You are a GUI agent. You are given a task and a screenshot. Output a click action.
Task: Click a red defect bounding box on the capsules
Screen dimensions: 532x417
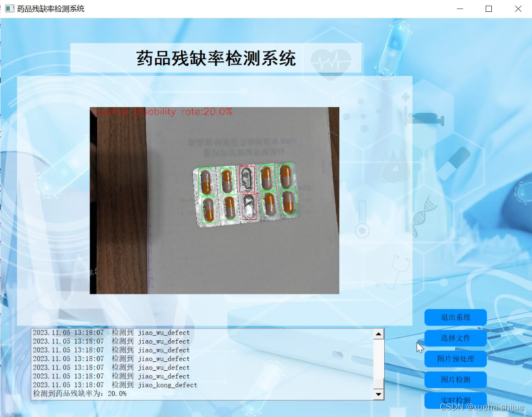click(247, 179)
